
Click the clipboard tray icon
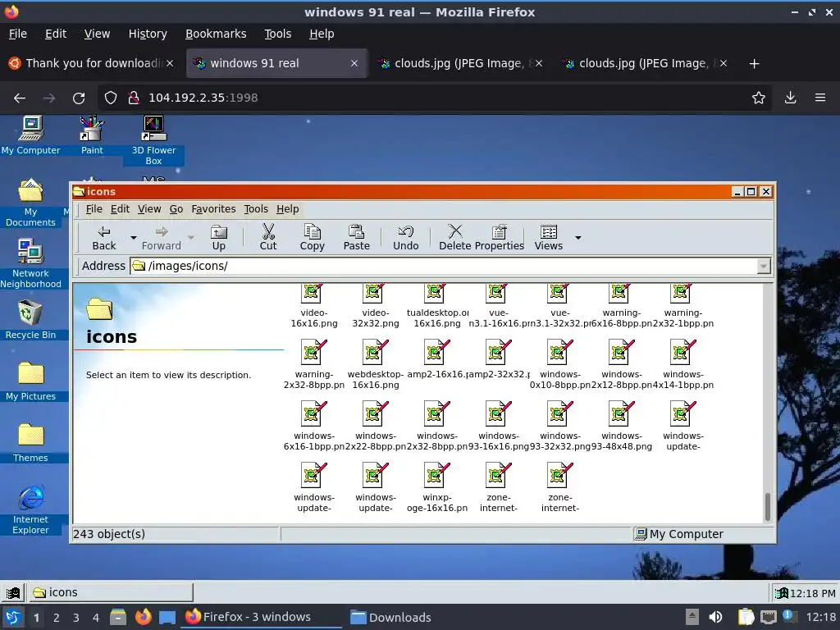tap(745, 617)
